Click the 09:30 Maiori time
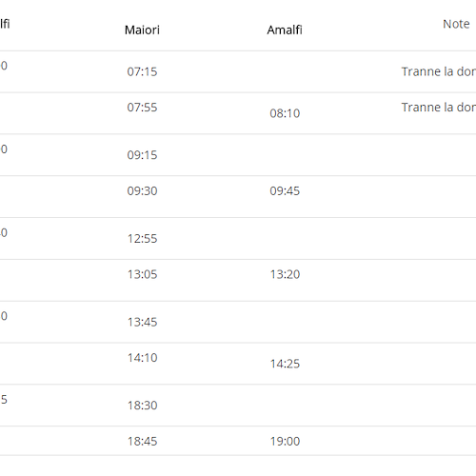476x476 pixels. coord(142,190)
